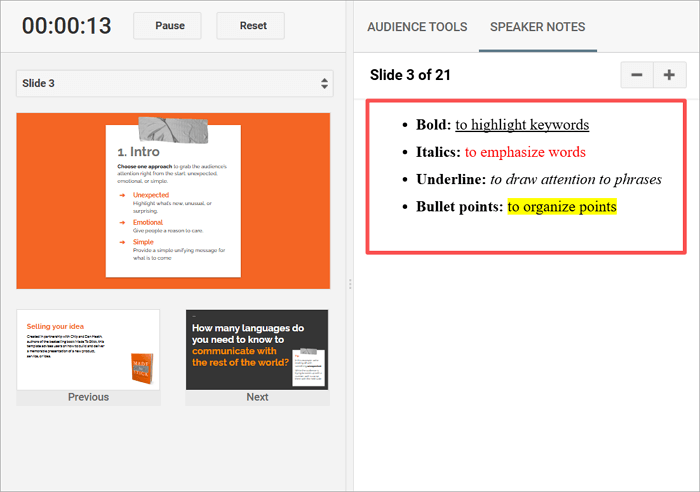Click the yellow highlighted "to organize points" text
The image size is (700, 492).
(x=562, y=207)
